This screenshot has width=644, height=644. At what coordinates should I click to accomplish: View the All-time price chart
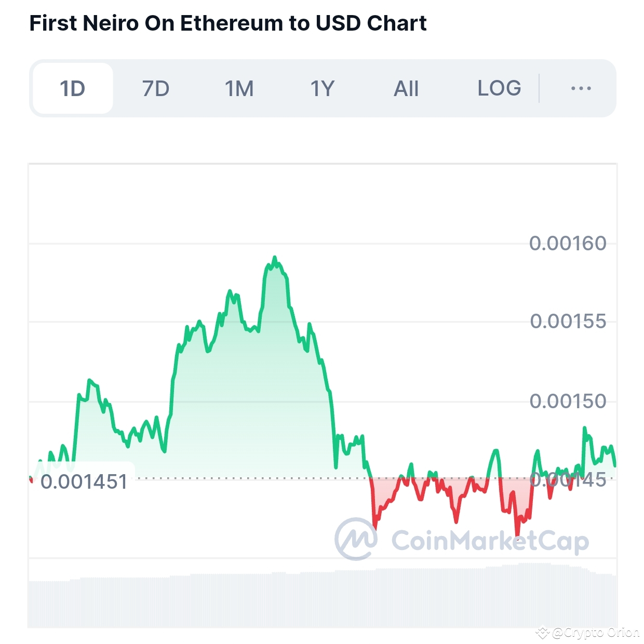click(406, 88)
